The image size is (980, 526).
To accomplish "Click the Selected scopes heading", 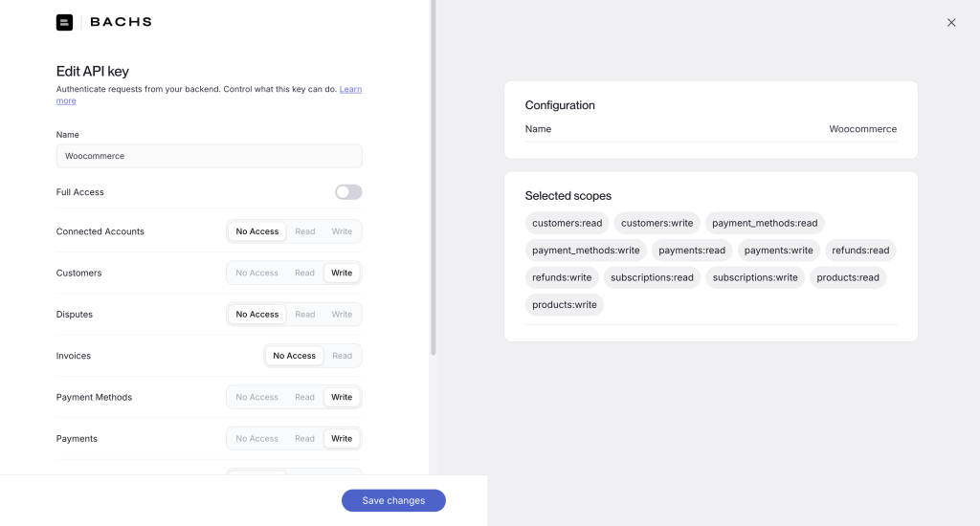I will (x=568, y=196).
